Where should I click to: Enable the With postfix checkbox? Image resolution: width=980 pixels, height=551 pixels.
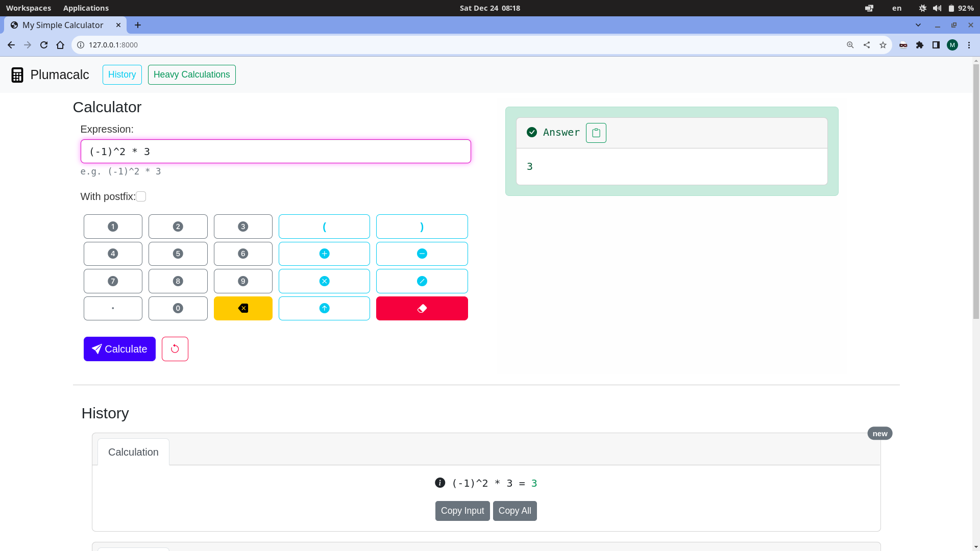[x=141, y=196]
